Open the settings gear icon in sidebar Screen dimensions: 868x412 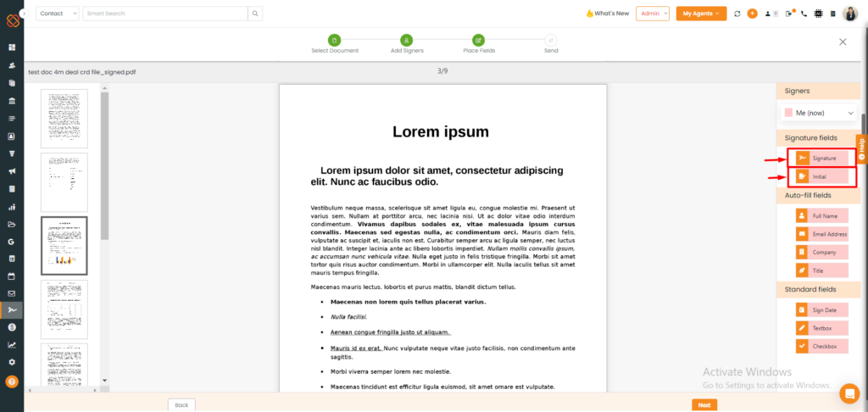click(x=12, y=362)
